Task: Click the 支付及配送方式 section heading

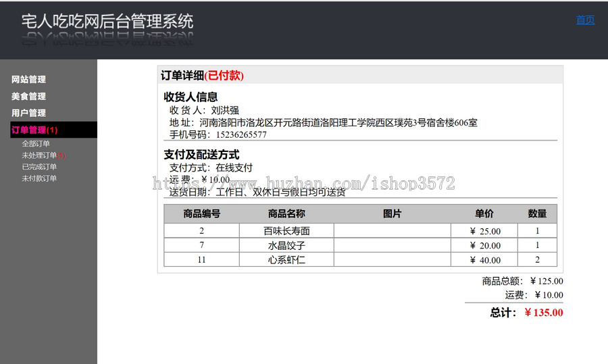Action: (x=201, y=155)
